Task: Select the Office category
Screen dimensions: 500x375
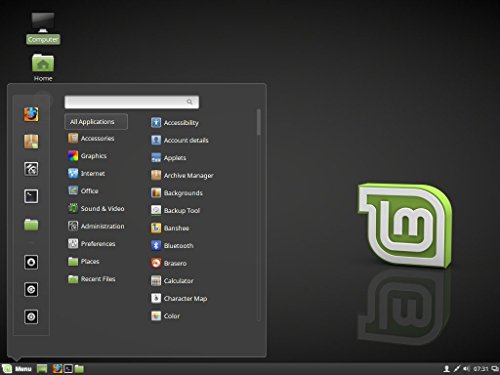Action: (x=83, y=191)
